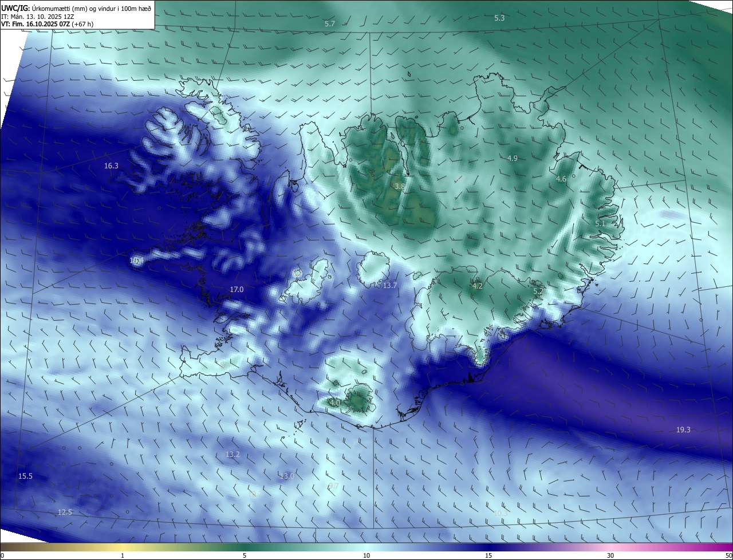Pick the 4.6 value label
733x560 pixels.
point(561,179)
